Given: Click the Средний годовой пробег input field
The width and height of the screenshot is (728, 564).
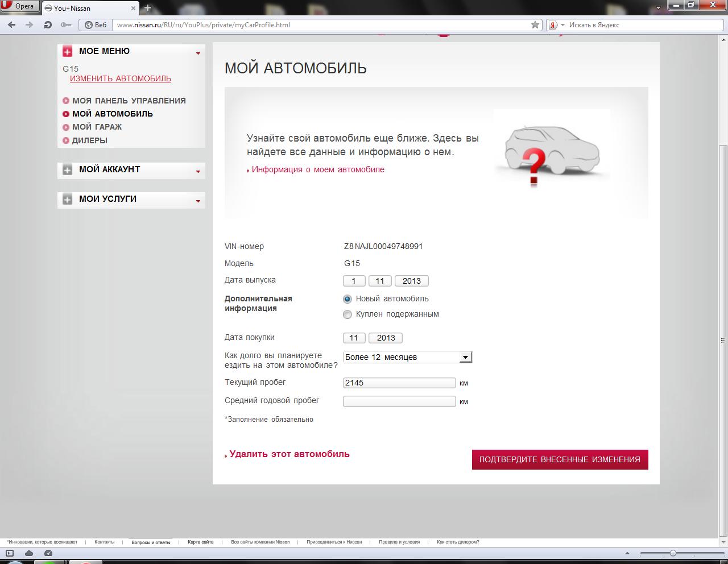Looking at the screenshot, I should coord(399,401).
